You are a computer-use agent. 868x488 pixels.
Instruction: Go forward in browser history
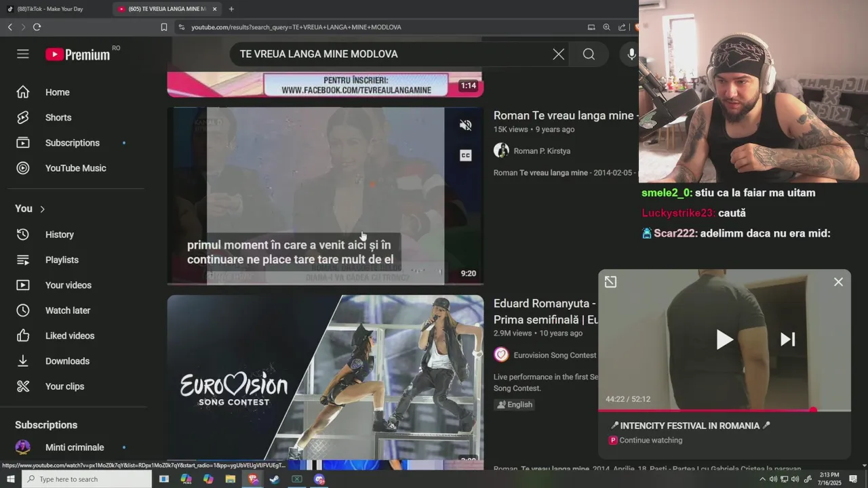tap(23, 27)
